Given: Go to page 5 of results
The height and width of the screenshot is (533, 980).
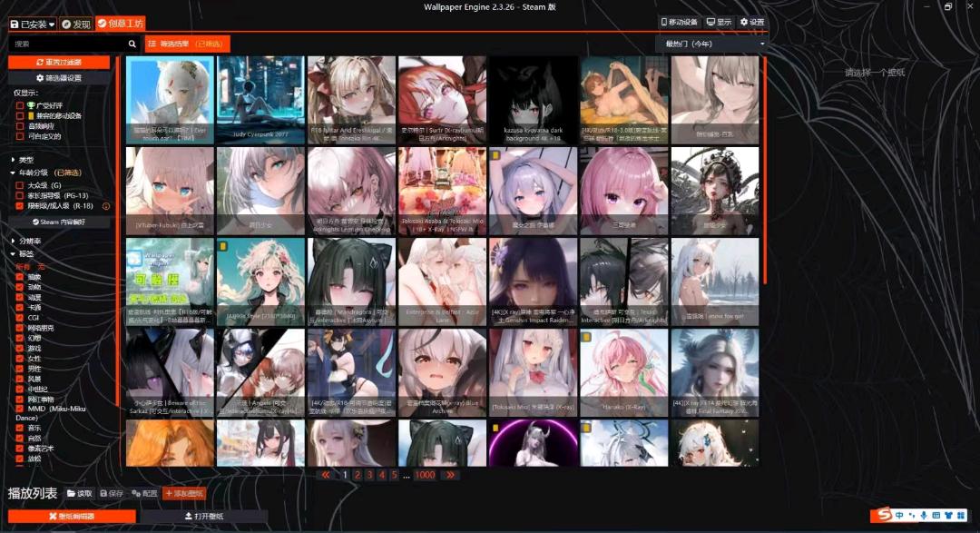Looking at the screenshot, I should coord(395,476).
